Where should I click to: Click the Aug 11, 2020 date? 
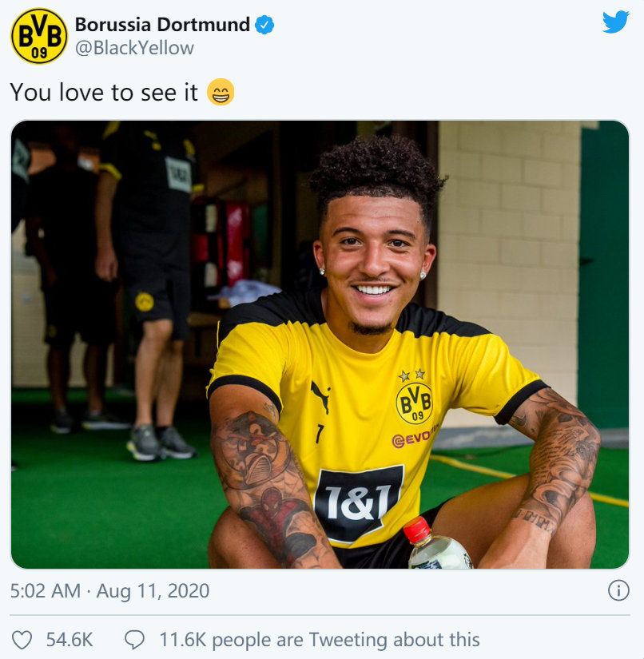[153, 591]
